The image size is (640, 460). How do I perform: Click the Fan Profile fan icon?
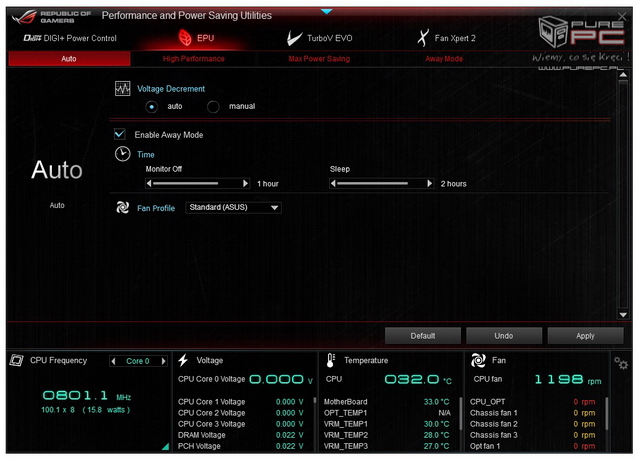122,207
